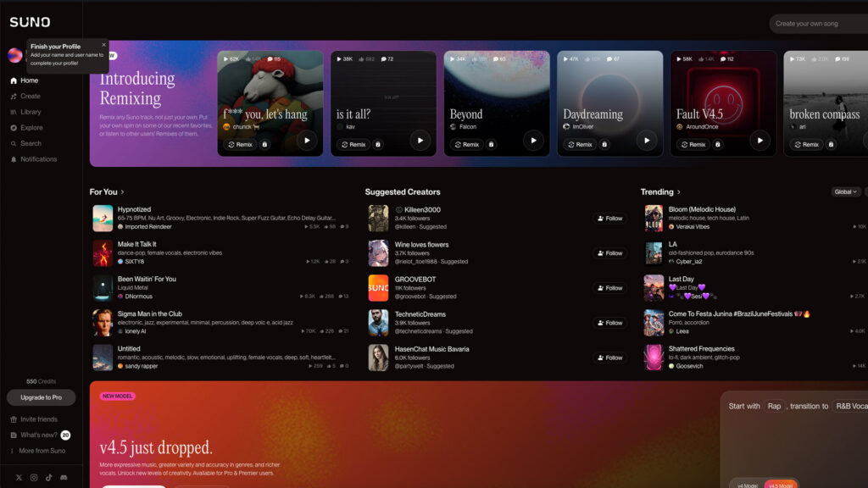Screen dimensions: 868x488
Task: Open the Hypnotized song thumbnail
Action: (x=103, y=218)
